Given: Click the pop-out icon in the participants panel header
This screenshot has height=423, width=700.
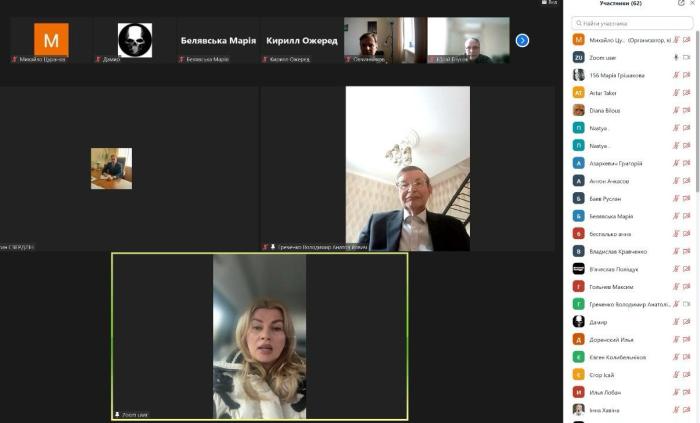Looking at the screenshot, I should [681, 4].
